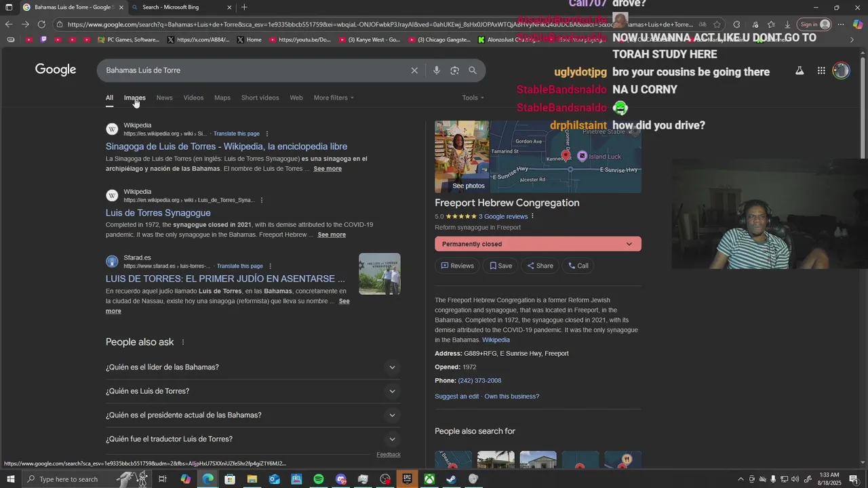Viewport: 868px width, 488px height.
Task: Clear the Google search box with X
Action: (414, 70)
